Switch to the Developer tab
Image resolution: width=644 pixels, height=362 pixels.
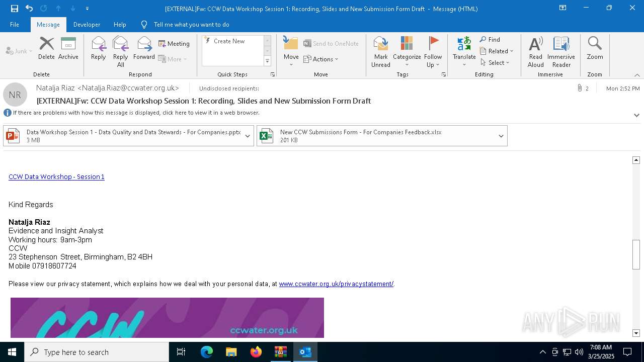tap(87, 25)
